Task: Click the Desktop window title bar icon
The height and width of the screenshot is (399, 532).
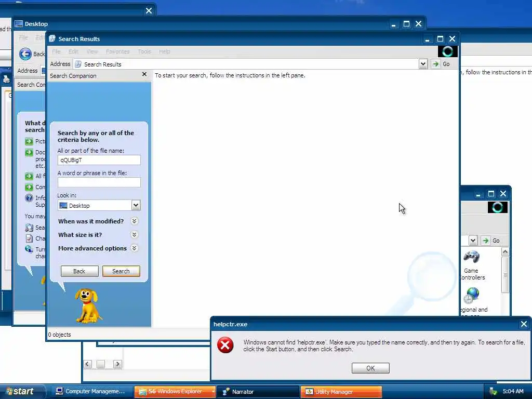Action: pos(19,24)
